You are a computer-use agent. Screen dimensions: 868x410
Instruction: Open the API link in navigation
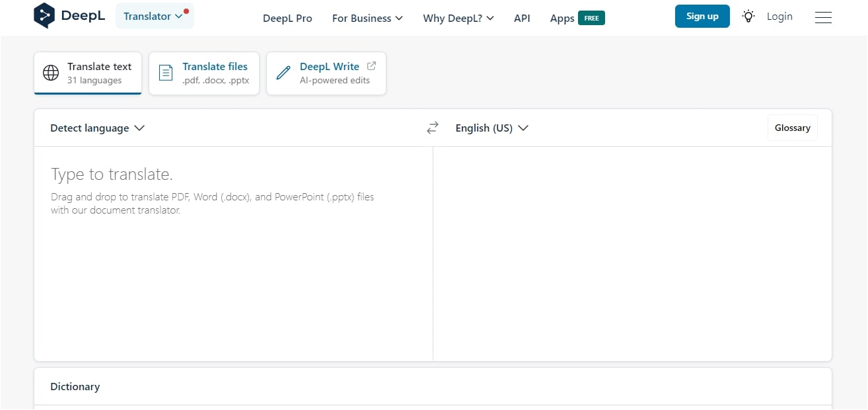(x=522, y=19)
